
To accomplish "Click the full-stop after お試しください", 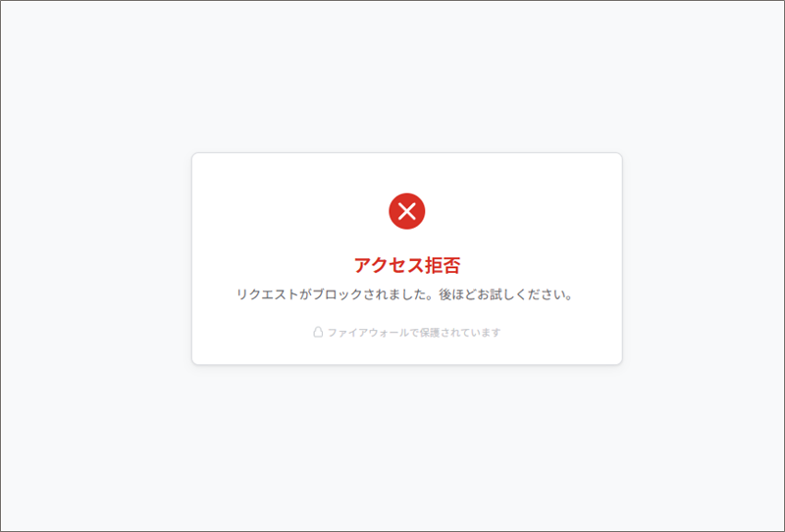I will click(x=568, y=297).
